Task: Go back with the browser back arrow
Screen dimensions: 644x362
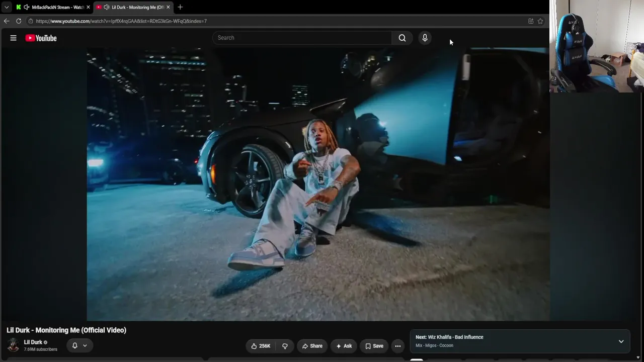Action: (x=7, y=21)
